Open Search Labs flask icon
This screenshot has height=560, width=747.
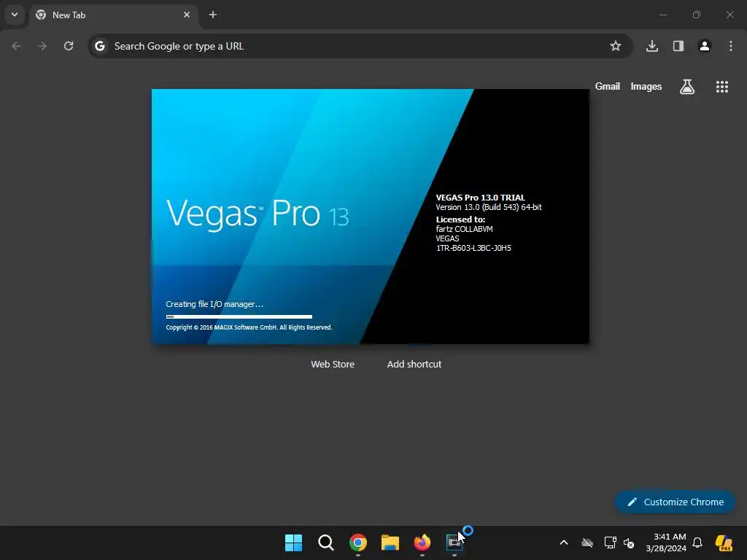(687, 87)
